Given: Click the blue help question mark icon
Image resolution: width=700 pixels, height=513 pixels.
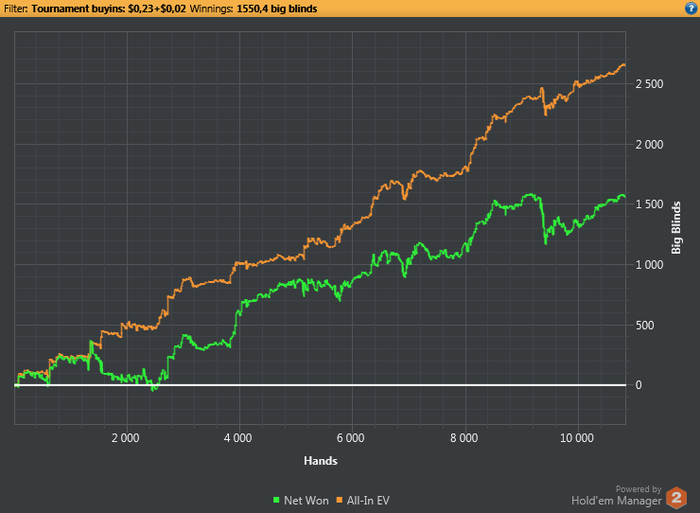Looking at the screenshot, I should click(691, 8).
